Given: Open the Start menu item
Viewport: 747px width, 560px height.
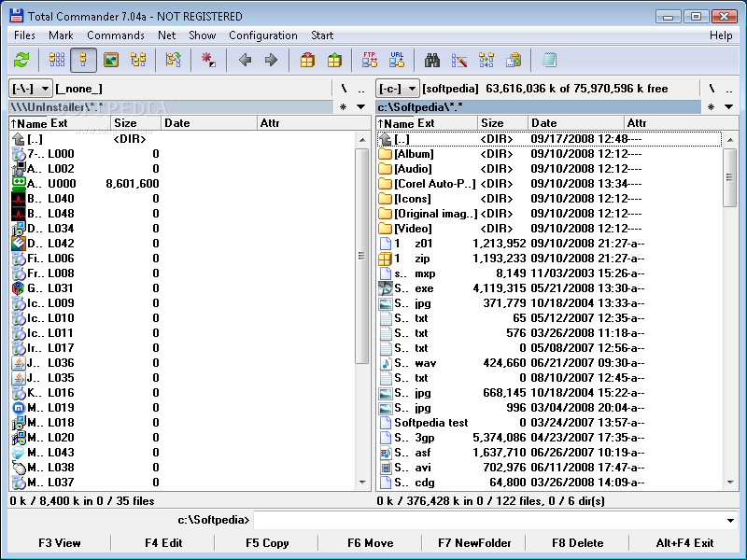Looking at the screenshot, I should pyautogui.click(x=322, y=35).
